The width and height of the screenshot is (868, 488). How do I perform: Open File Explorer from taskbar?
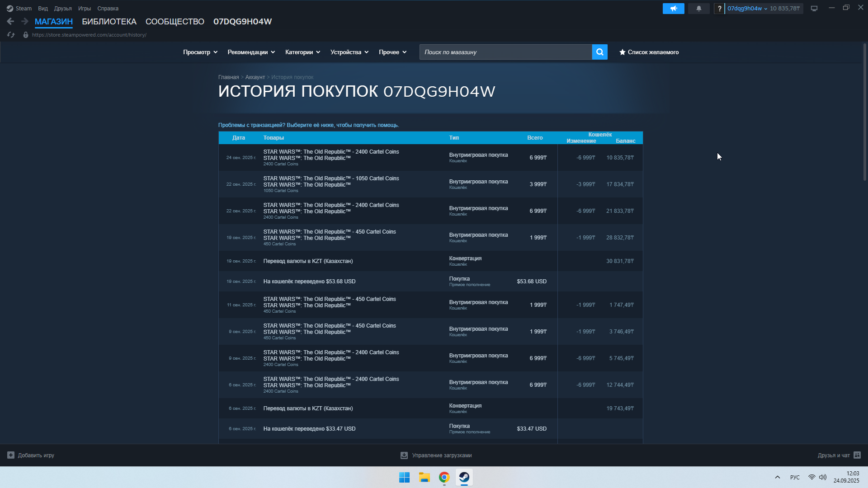click(x=424, y=477)
